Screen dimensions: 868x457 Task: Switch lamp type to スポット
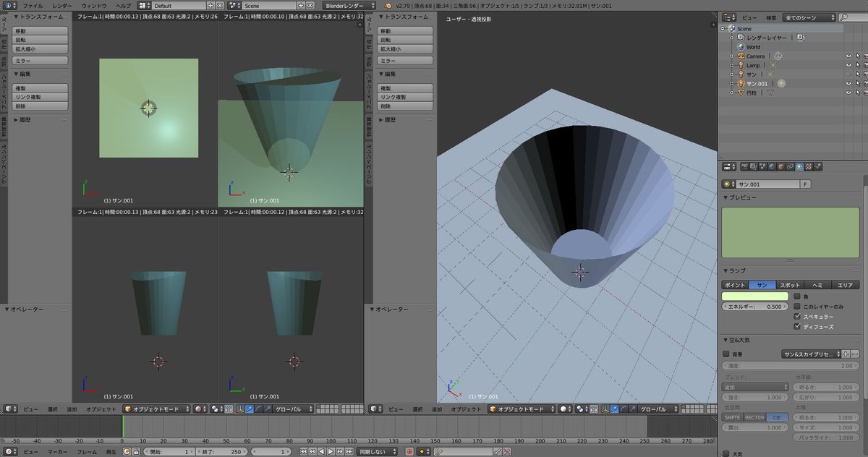[x=790, y=285]
